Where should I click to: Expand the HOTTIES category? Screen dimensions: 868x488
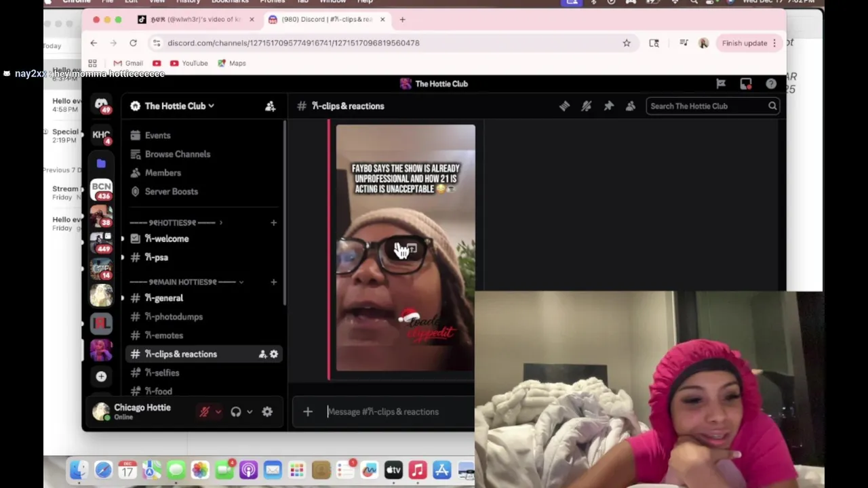[176, 222]
